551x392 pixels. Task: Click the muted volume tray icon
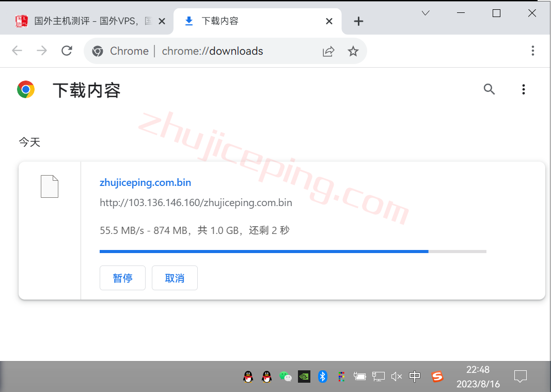397,377
